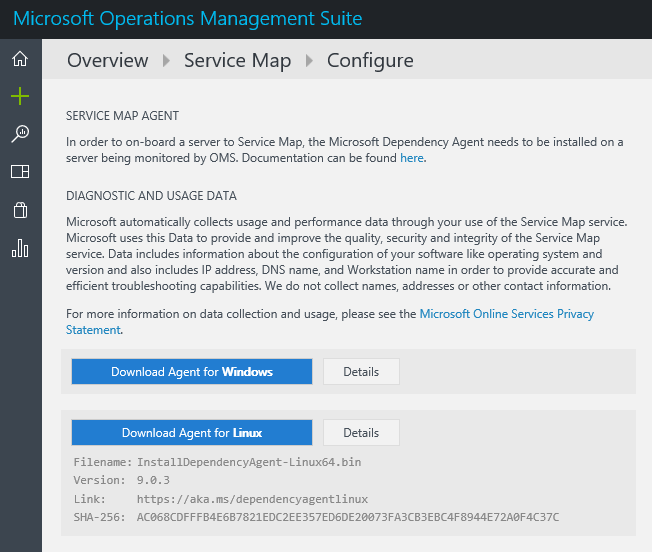Open Microsoft Online Services Privacy Statement link
Image resolution: width=652 pixels, height=552 pixels.
[x=506, y=314]
